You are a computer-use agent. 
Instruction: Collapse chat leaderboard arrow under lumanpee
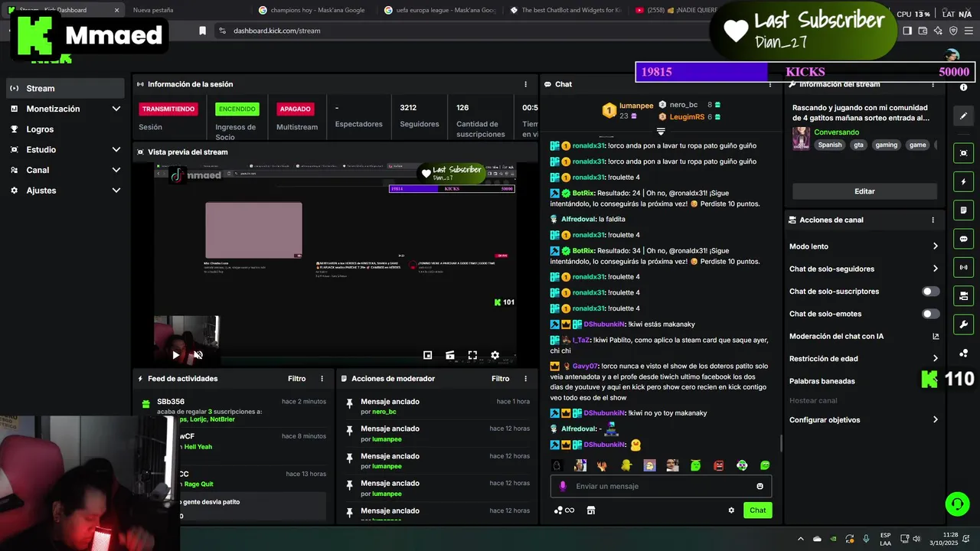tap(661, 132)
